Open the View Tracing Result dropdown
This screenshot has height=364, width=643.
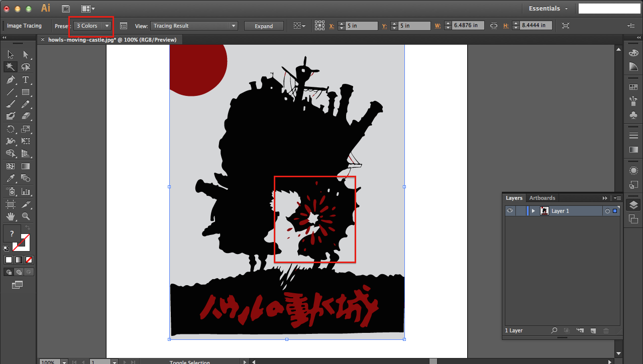pyautogui.click(x=194, y=26)
